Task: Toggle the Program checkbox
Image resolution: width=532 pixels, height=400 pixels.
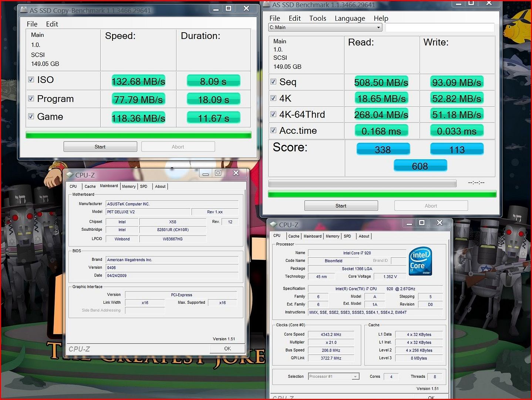Action: click(31, 99)
